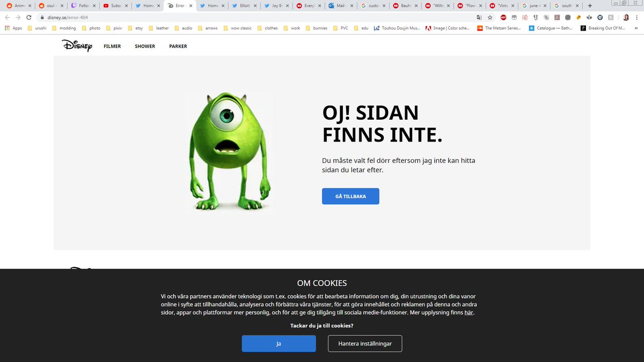Open the SHOWER menu item
Image resolution: width=644 pixels, height=362 pixels.
[x=145, y=46]
